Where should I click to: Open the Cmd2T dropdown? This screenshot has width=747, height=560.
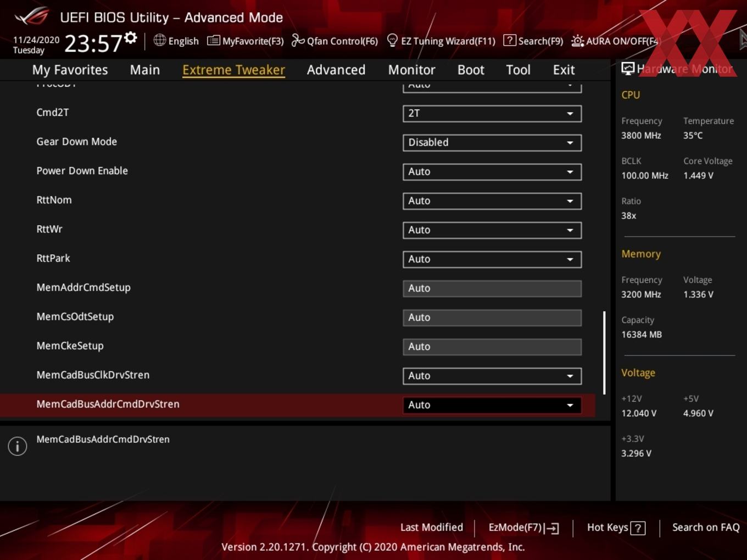(492, 113)
